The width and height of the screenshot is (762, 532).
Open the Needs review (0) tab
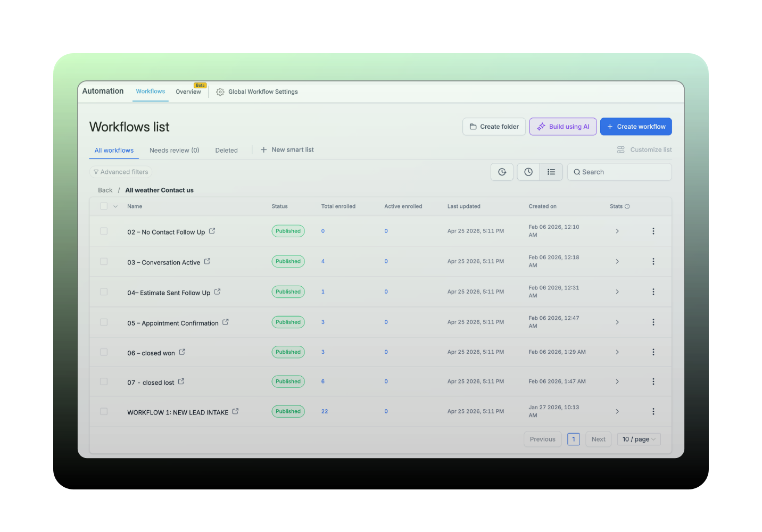175,151
